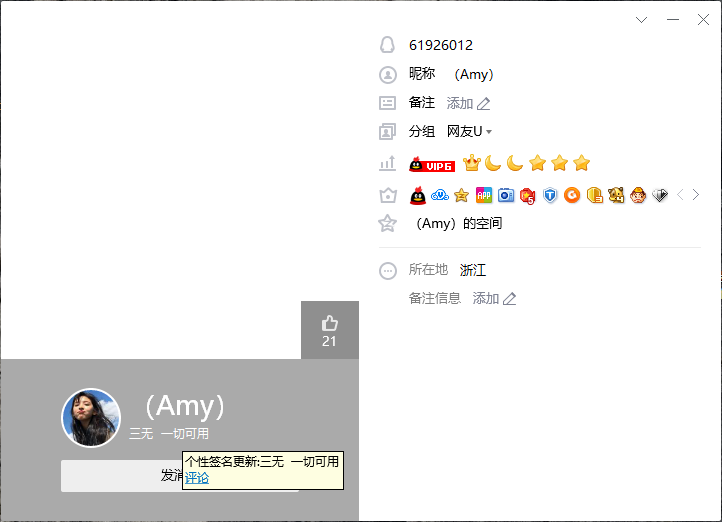Click the cow badge with number 4
Image resolution: width=722 pixels, height=522 pixels.
(616, 196)
